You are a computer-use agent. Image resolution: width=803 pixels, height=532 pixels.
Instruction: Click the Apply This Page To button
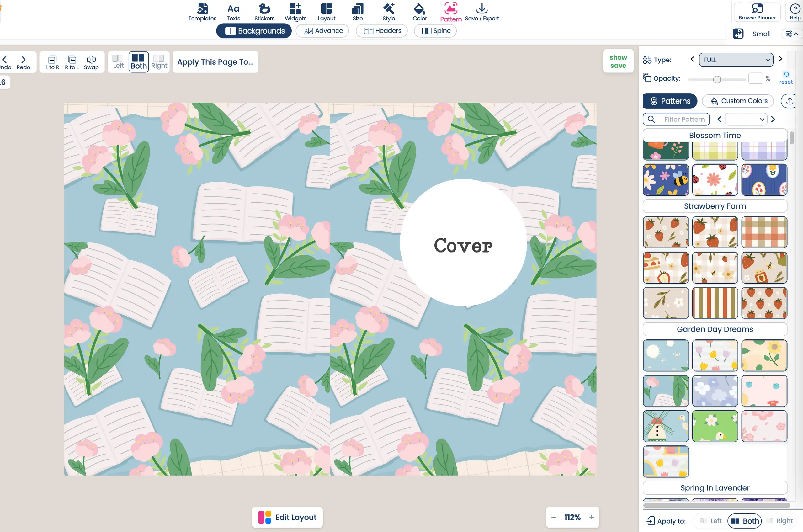215,62
